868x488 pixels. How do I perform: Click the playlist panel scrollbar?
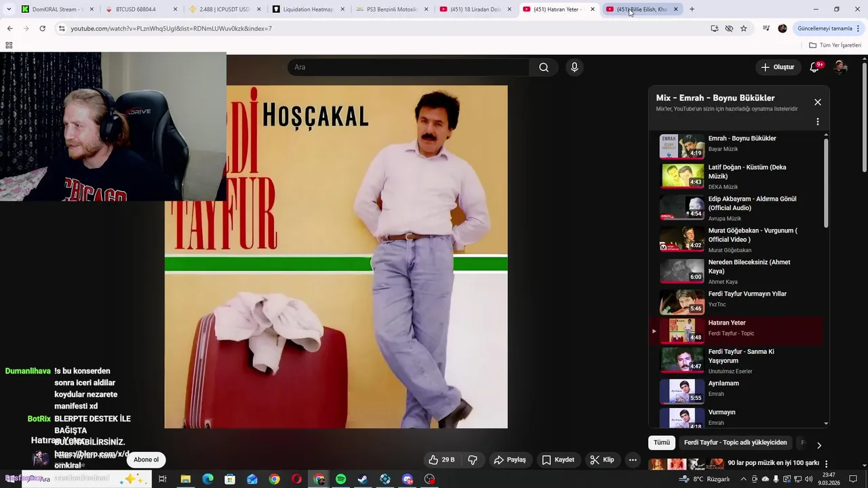[826, 183]
